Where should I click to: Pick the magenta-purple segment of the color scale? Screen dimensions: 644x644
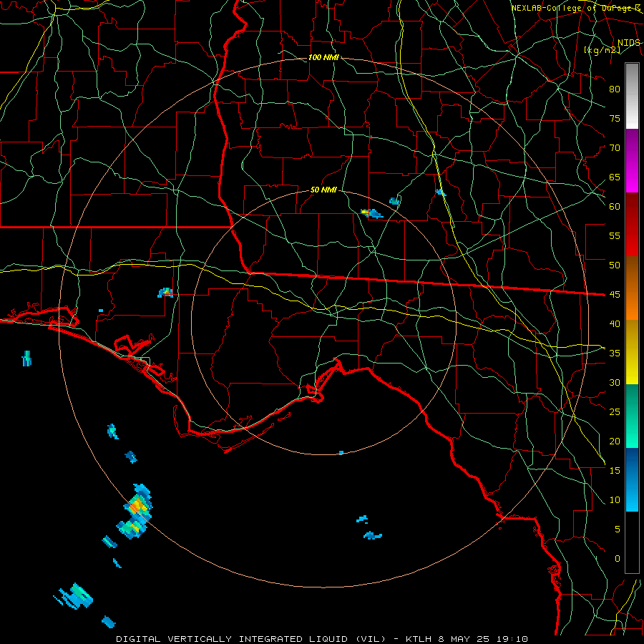click(632, 160)
